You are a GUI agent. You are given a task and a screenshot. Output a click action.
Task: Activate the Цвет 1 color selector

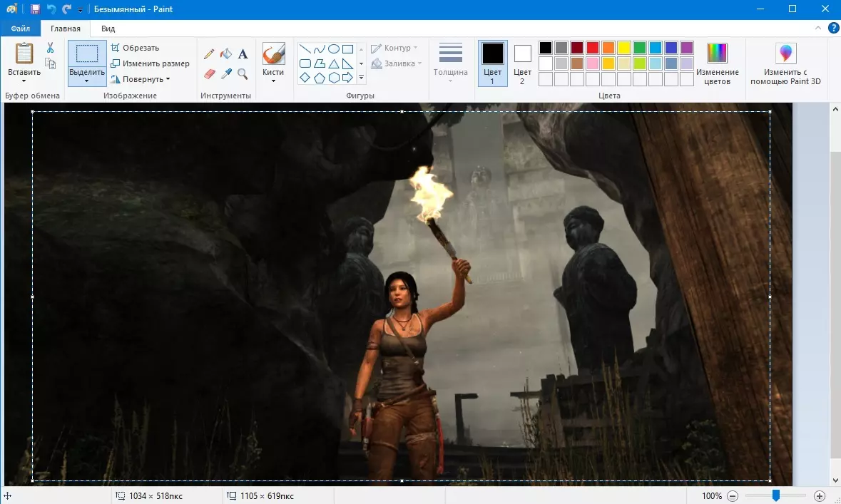[x=492, y=63]
